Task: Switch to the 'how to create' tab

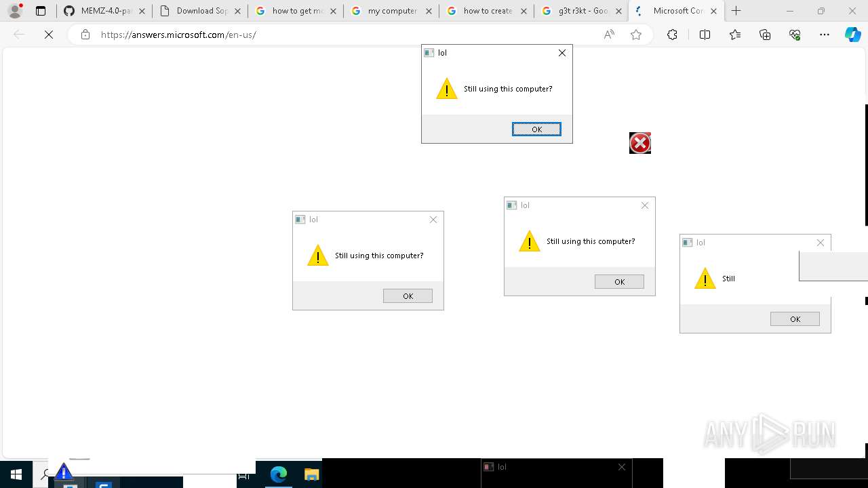Action: pyautogui.click(x=486, y=11)
